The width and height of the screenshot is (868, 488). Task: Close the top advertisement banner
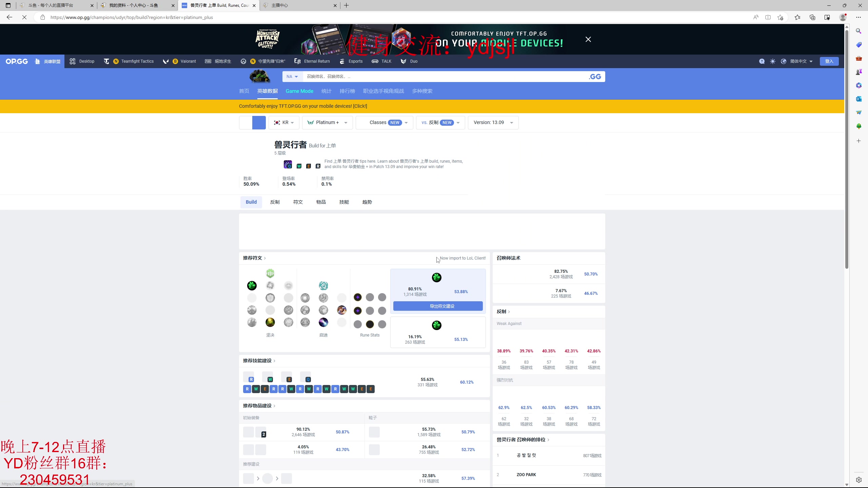pos(588,39)
